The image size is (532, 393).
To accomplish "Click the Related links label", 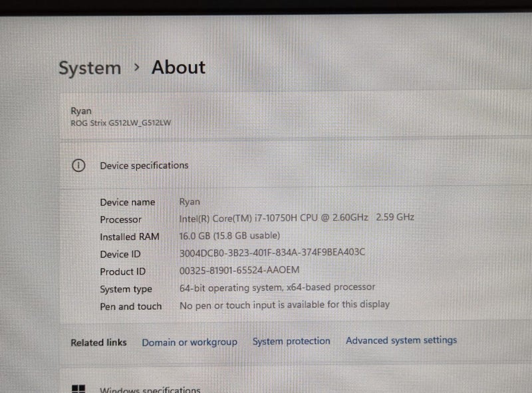I will 98,342.
